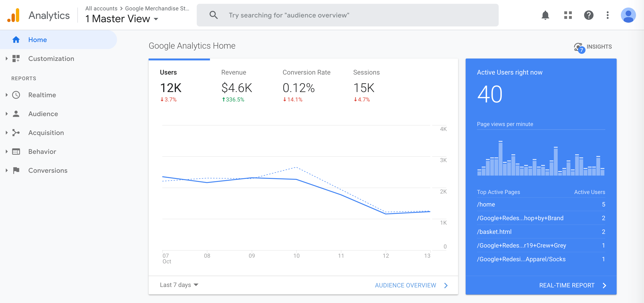Click the Audience person icon
Image resolution: width=644 pixels, height=303 pixels.
tap(16, 114)
